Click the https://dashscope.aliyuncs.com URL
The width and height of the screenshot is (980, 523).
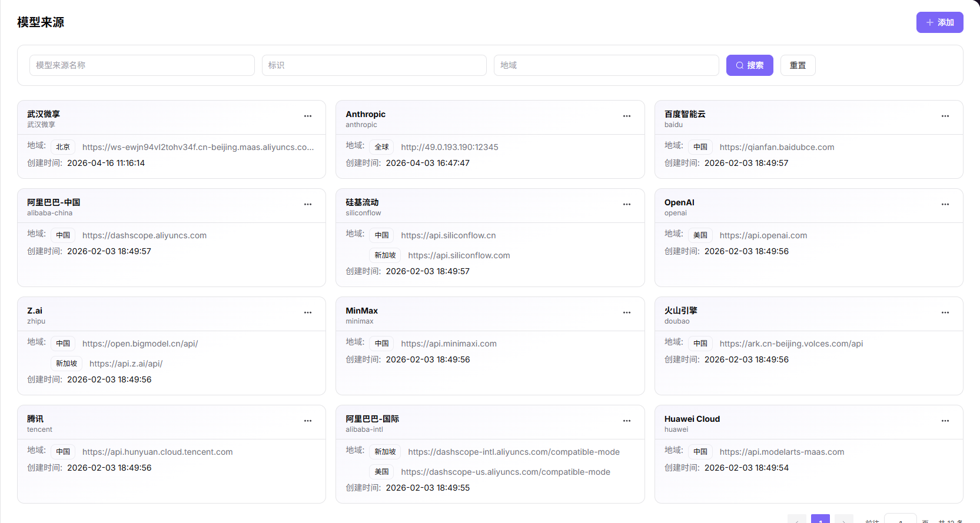[x=145, y=235]
